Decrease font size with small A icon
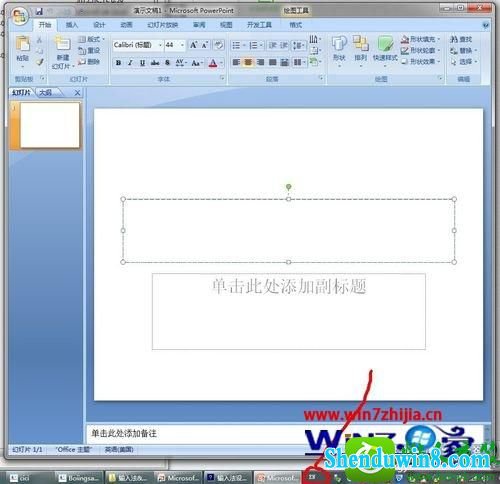Screen dimensions: 500x484 coord(205,45)
